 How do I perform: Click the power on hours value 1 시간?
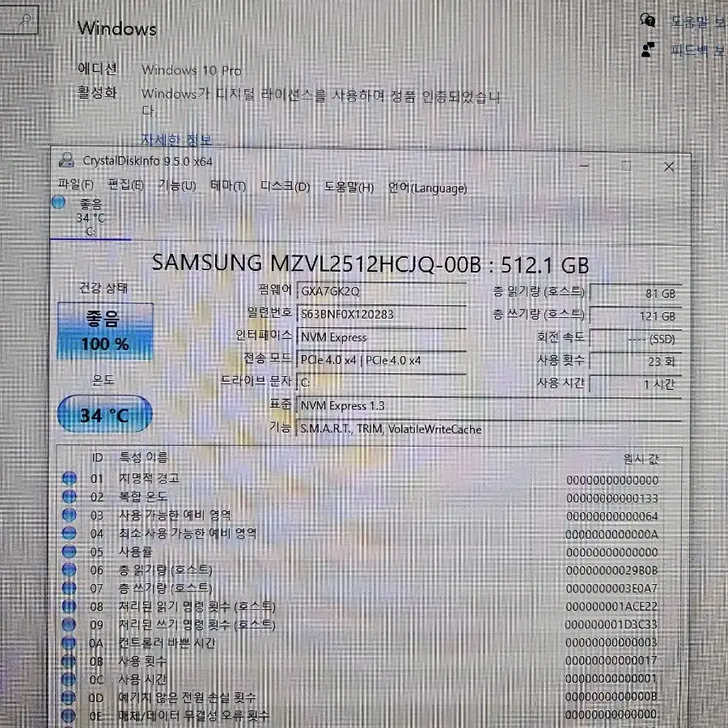click(x=635, y=384)
